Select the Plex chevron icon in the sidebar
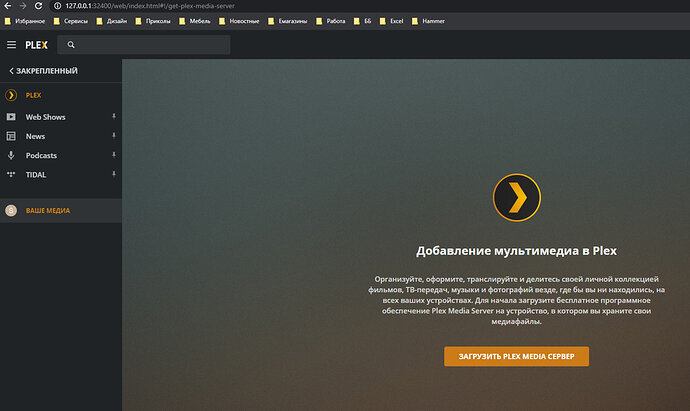 11,95
